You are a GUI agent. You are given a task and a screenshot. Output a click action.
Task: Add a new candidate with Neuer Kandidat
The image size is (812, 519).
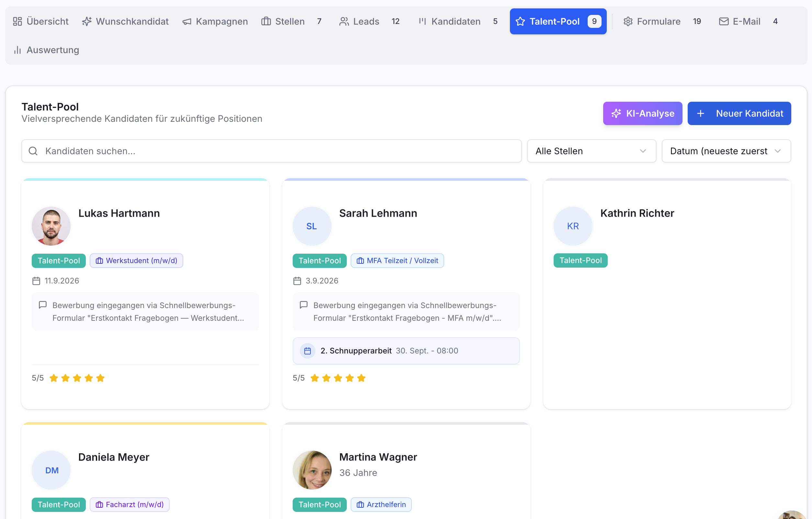(x=739, y=113)
